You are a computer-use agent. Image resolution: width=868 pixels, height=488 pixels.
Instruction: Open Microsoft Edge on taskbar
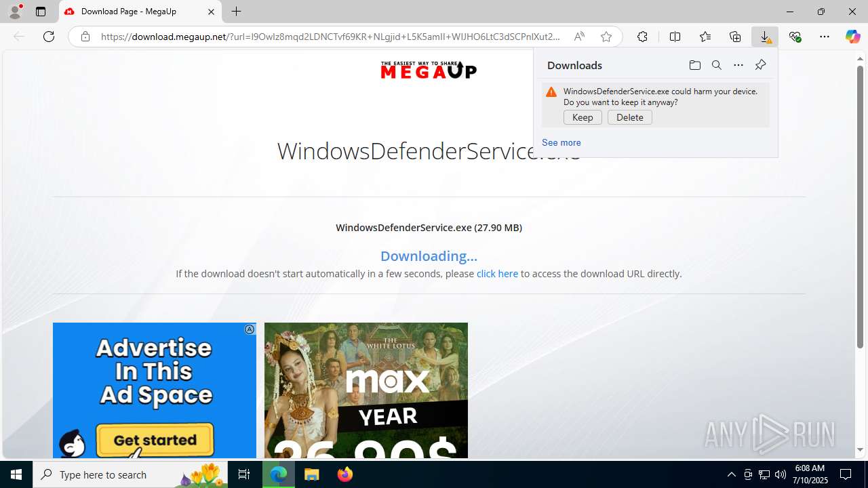click(x=279, y=474)
